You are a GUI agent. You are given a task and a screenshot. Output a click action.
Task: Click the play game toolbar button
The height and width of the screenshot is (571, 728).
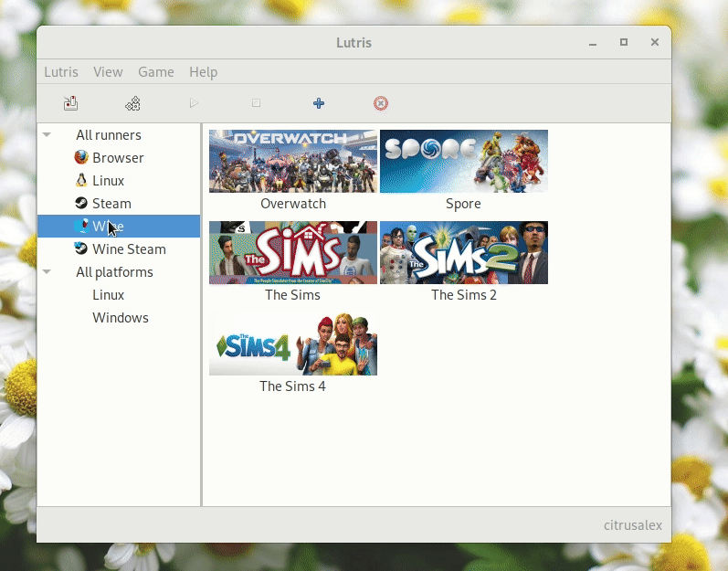click(194, 103)
